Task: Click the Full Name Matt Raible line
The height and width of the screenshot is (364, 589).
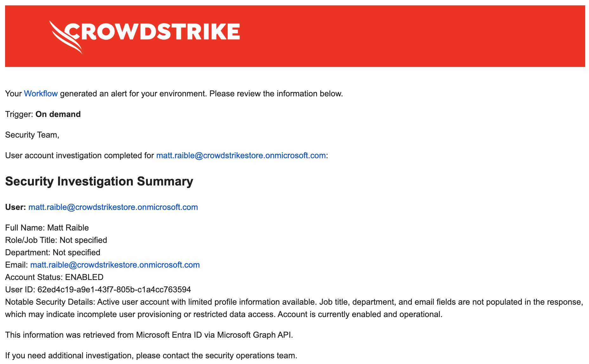Action: 47,228
